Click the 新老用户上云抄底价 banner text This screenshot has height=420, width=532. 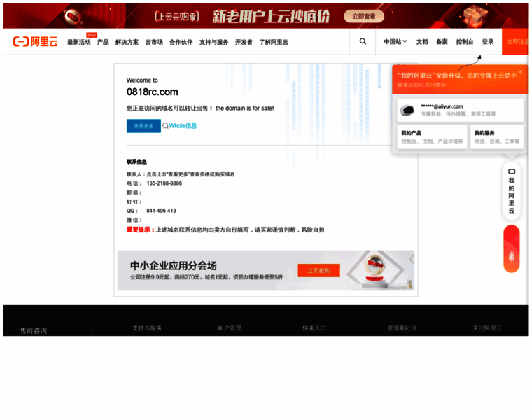click(x=271, y=16)
